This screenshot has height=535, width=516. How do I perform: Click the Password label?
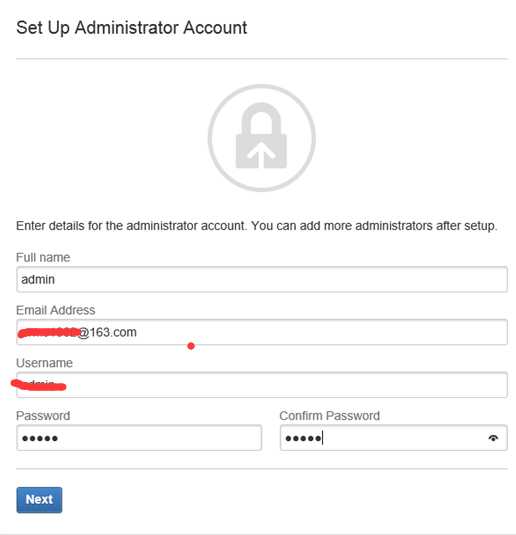click(x=43, y=416)
